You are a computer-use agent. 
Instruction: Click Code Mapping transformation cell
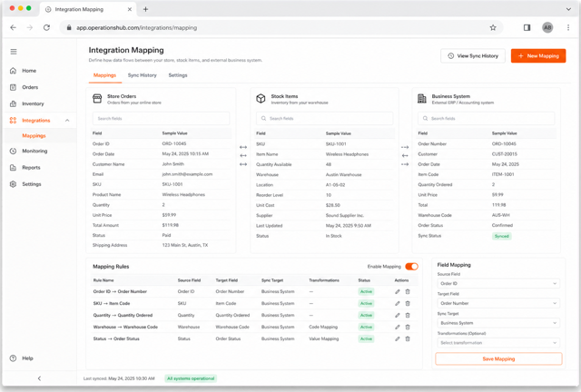323,328
